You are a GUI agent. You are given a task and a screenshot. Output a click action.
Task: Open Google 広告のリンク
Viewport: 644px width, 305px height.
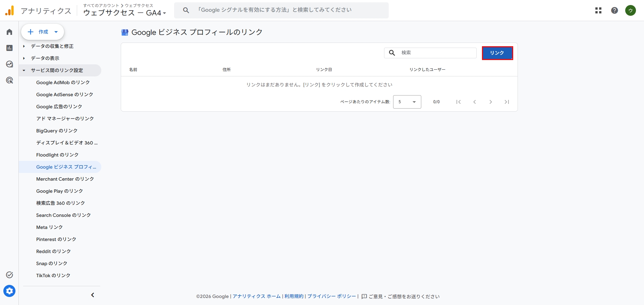coord(59,107)
